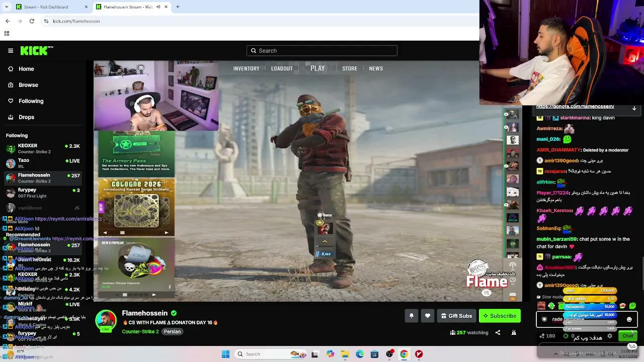Click the Gift Subs button
Screen dimensions: 644x362
456,316
